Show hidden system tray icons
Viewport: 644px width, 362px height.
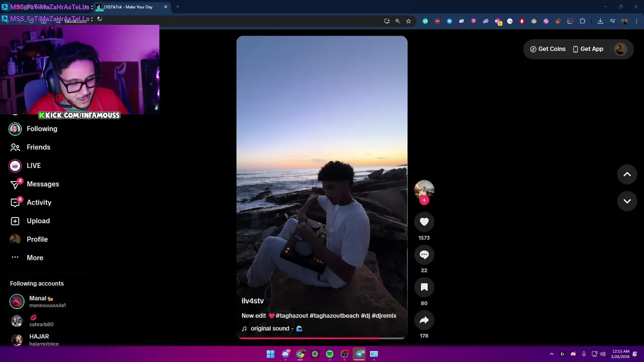[x=551, y=354]
